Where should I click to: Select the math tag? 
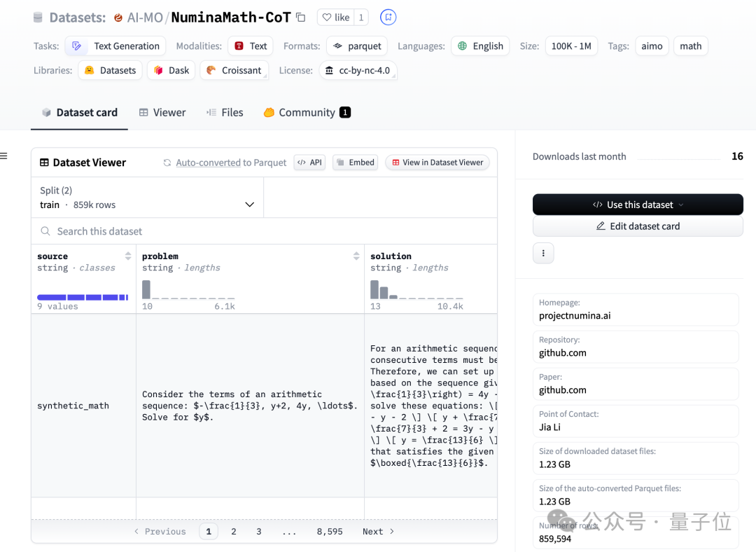690,46
